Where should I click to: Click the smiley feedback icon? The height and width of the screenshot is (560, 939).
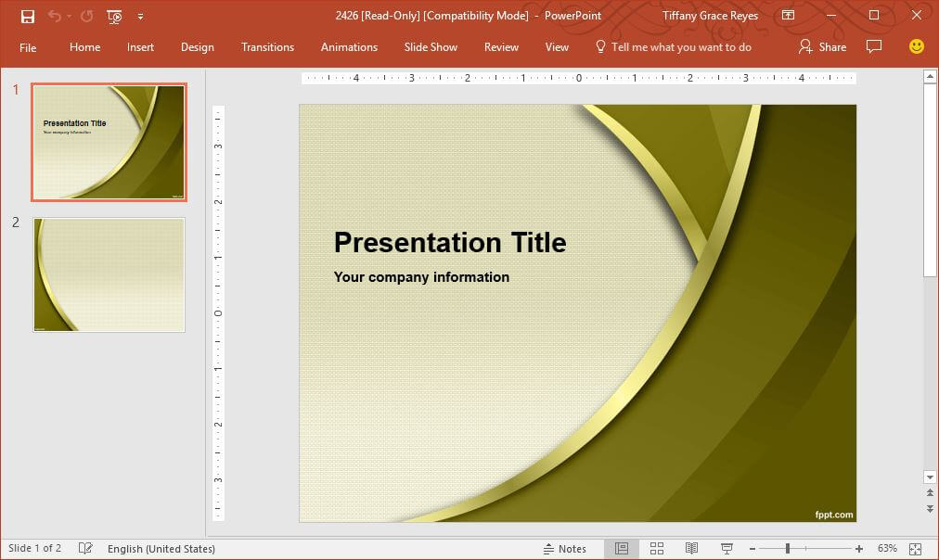point(916,45)
